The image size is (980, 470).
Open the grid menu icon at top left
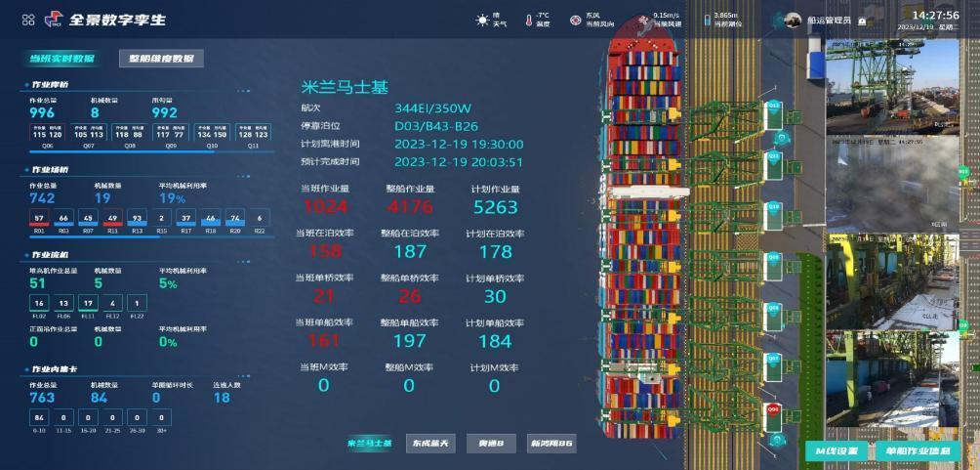[x=28, y=20]
